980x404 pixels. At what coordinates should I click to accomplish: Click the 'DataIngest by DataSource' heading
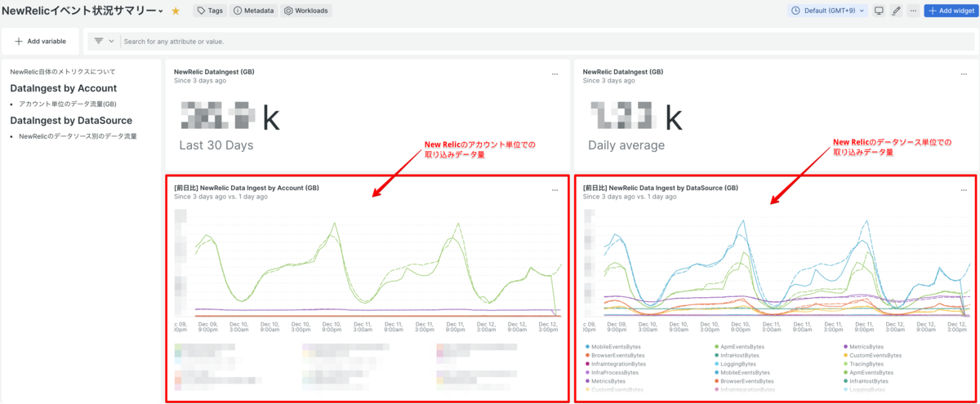coord(71,121)
